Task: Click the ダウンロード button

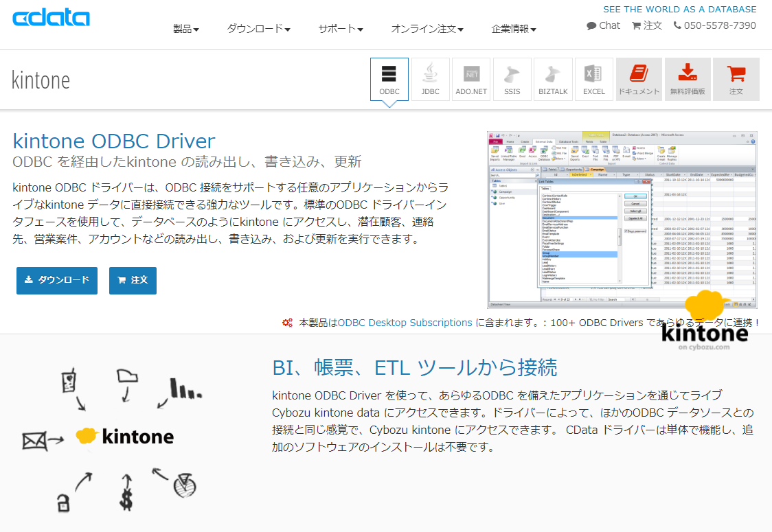Action: click(57, 280)
